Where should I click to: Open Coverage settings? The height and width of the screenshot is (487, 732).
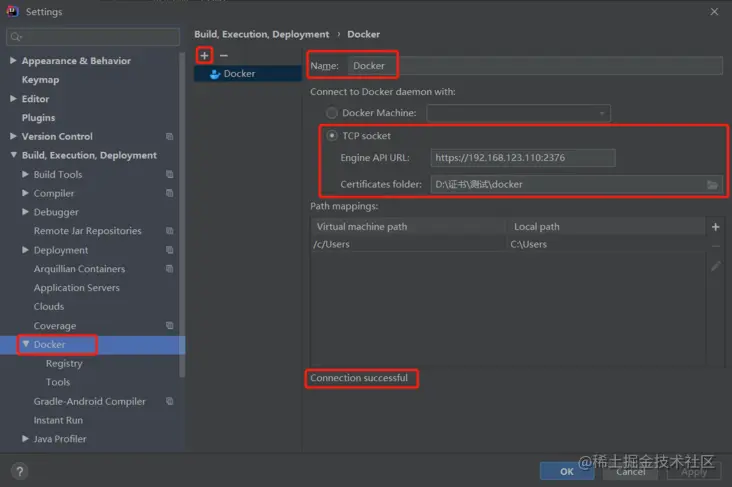(55, 325)
